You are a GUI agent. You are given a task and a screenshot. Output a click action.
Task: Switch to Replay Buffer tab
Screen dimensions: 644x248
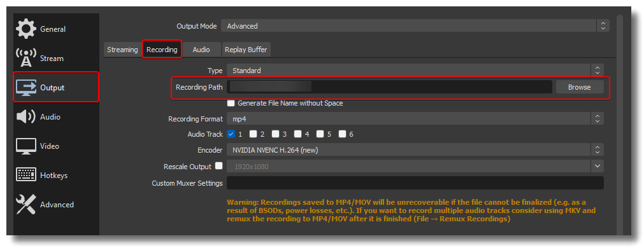point(246,50)
